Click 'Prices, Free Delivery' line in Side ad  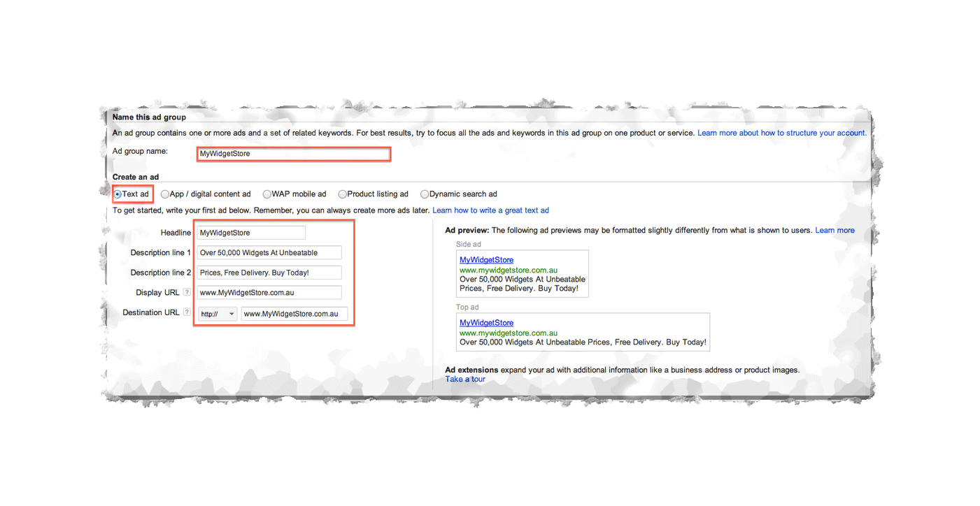pos(519,288)
